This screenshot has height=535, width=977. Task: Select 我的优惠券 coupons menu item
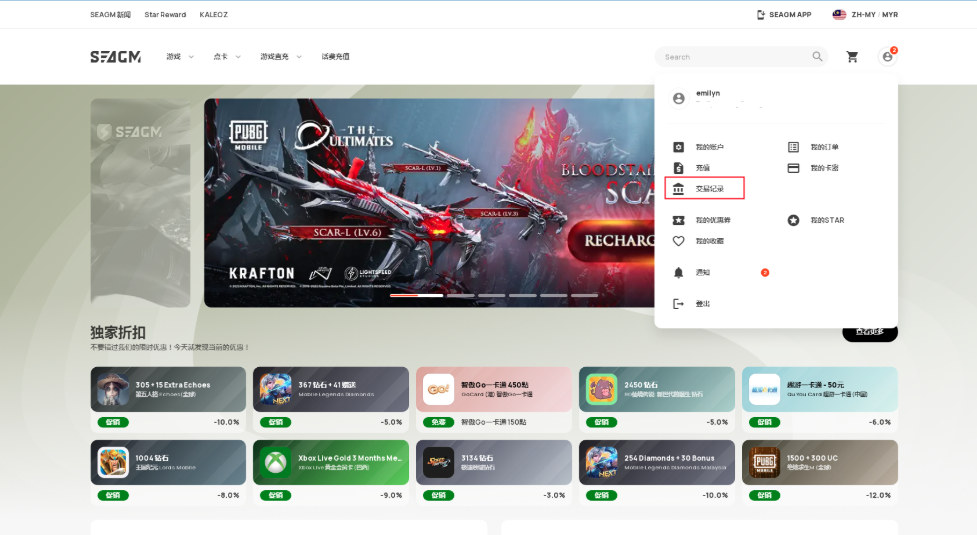(713, 220)
